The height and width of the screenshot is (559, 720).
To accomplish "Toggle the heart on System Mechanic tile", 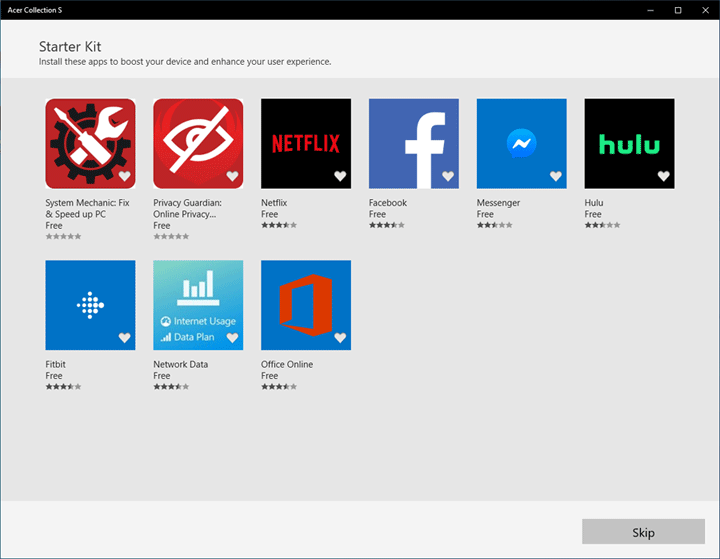I will (x=124, y=176).
